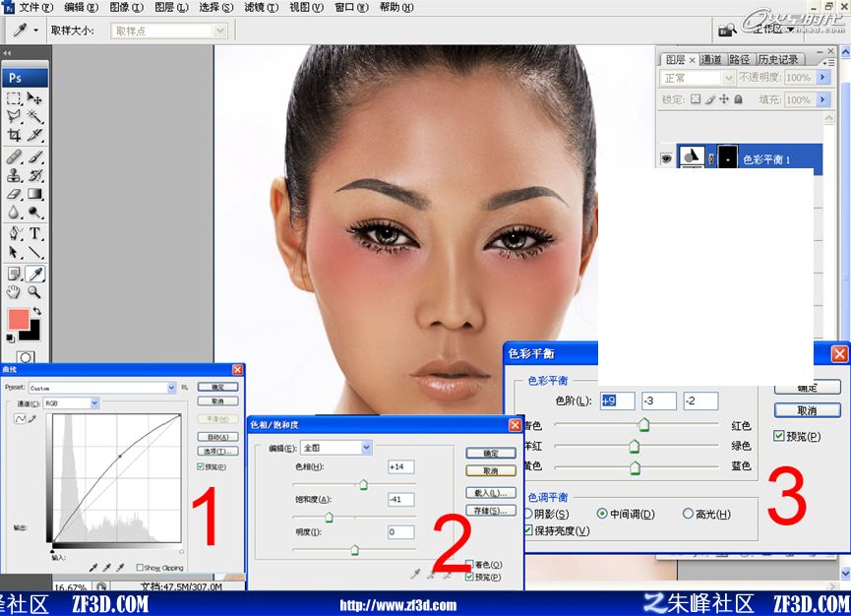The width and height of the screenshot is (851, 616).
Task: Toggle 预览 checkbox in Curves dialog
Action: coord(201,466)
